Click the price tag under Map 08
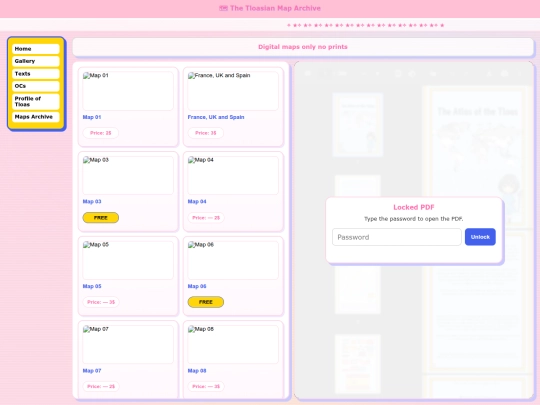Screen dimensions: 540x405 [206, 386]
